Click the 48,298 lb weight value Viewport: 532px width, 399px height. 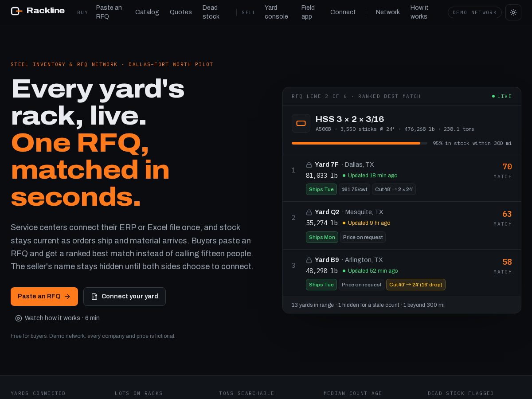coord(322,271)
